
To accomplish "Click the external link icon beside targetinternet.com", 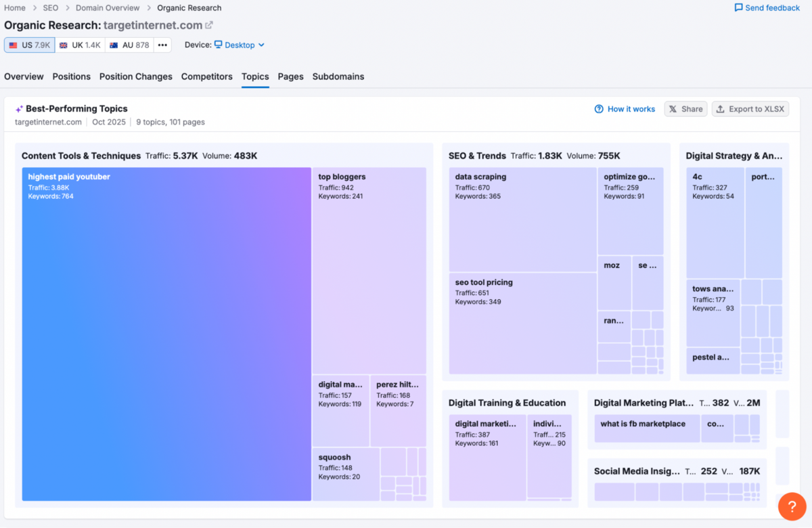I will point(209,25).
